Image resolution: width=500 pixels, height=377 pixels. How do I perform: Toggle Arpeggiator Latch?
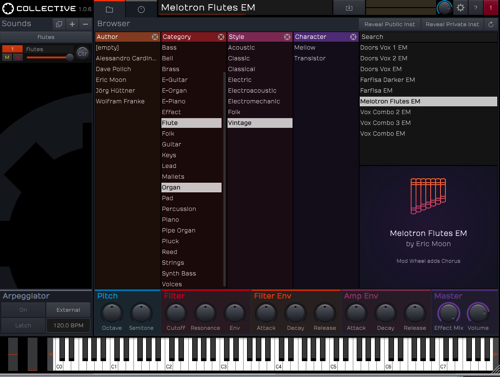pos(23,325)
